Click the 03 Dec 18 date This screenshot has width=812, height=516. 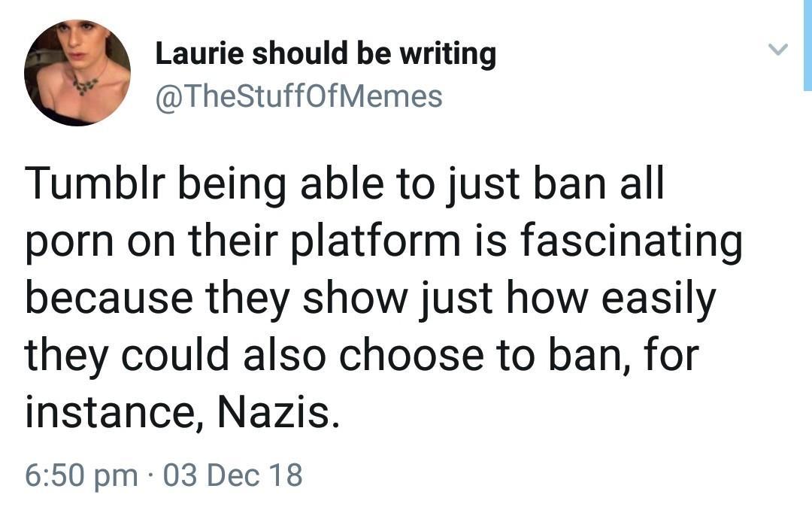(232, 475)
